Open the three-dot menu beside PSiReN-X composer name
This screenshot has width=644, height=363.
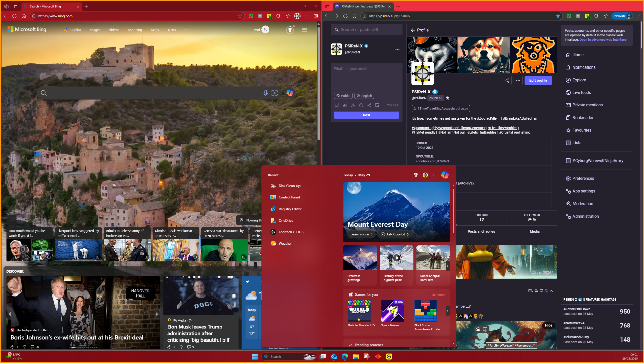397,49
